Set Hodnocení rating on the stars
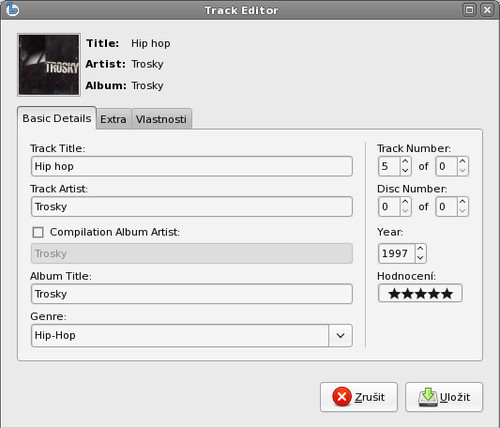The height and width of the screenshot is (428, 500). [420, 293]
